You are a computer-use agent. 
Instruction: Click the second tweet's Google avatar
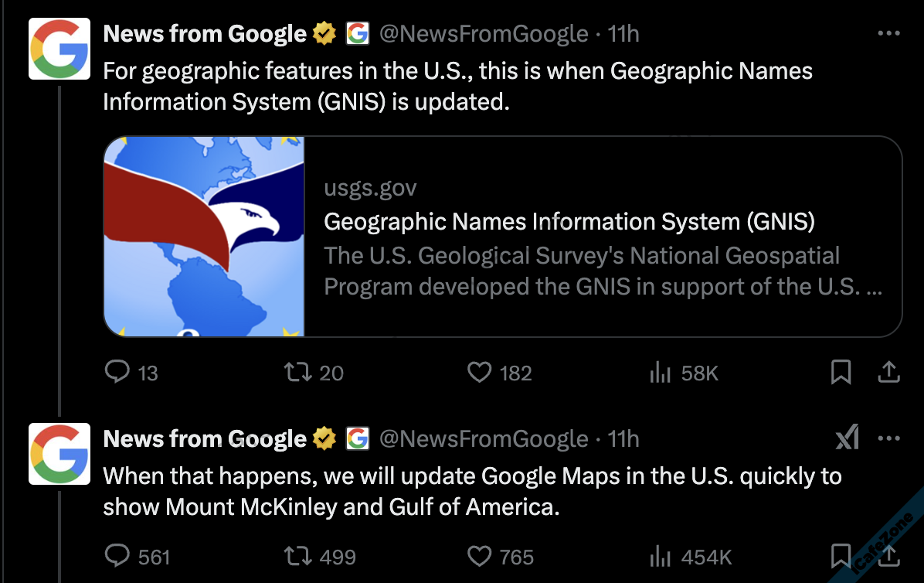pos(59,453)
